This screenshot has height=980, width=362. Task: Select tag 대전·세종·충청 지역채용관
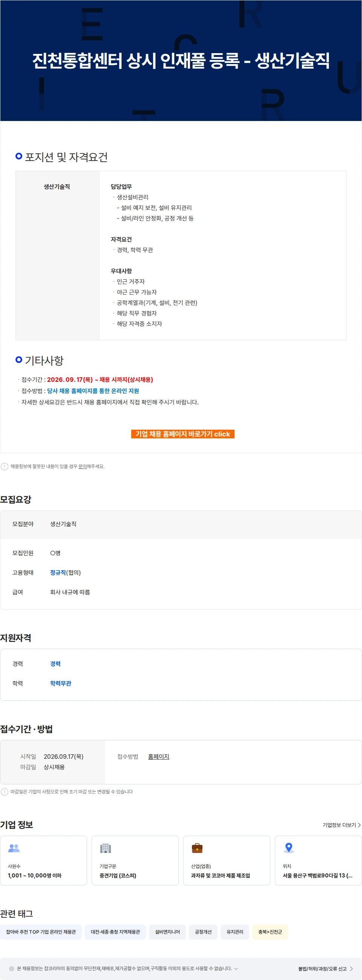tap(115, 932)
